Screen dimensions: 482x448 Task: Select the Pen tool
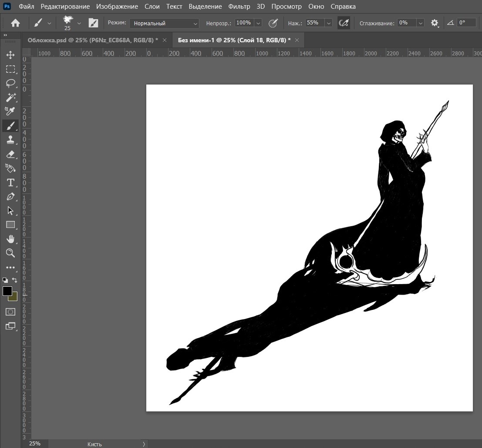[x=10, y=197]
